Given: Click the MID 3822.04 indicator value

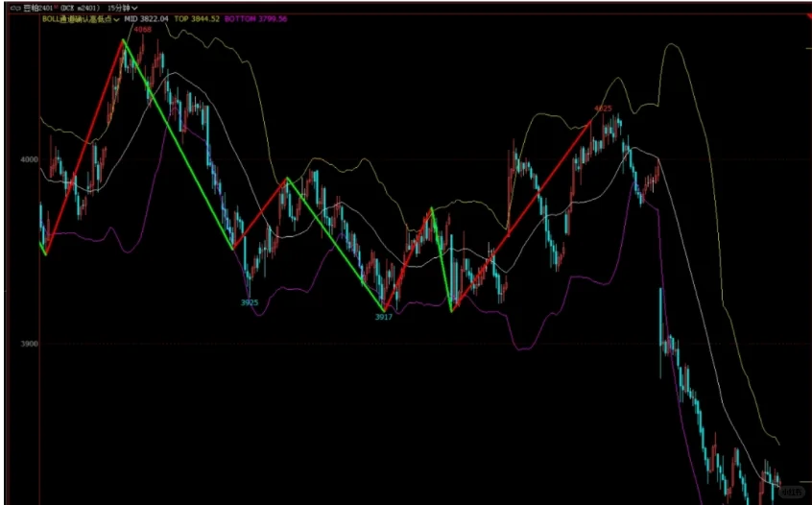Looking at the screenshot, I should tap(147, 18).
